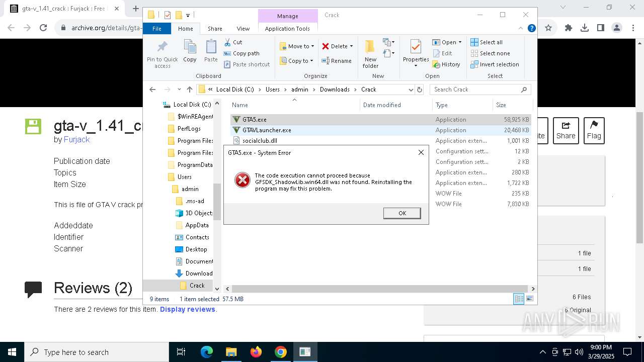Select PerfLogs in the navigation tree
The image size is (644, 362).
(x=189, y=129)
